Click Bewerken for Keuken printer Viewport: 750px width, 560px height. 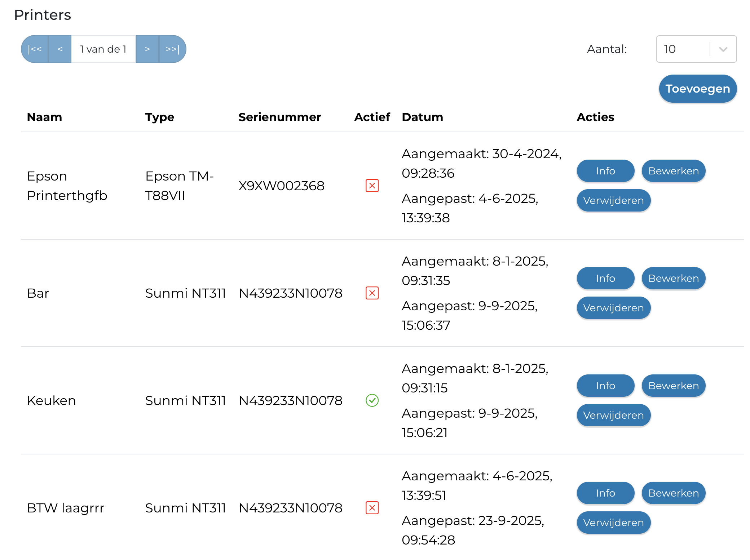[673, 386]
